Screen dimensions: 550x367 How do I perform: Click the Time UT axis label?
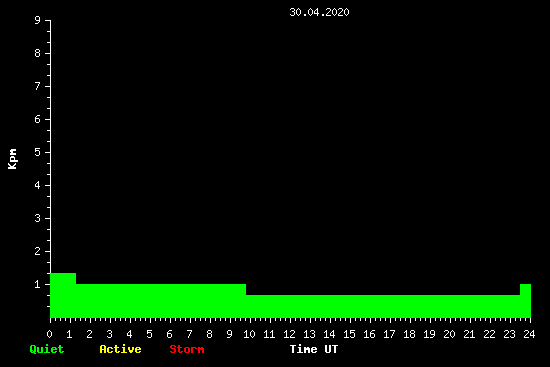coord(314,349)
